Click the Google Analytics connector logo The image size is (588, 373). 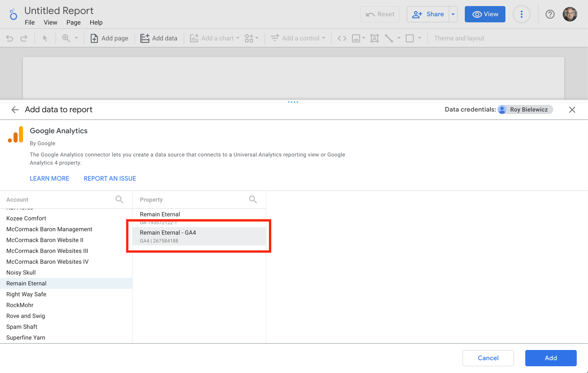(x=16, y=135)
